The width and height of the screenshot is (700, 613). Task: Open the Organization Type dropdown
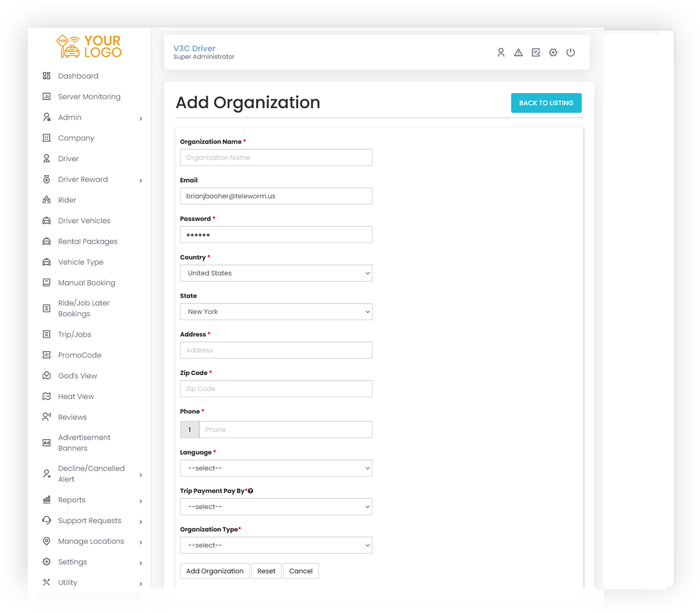point(276,545)
